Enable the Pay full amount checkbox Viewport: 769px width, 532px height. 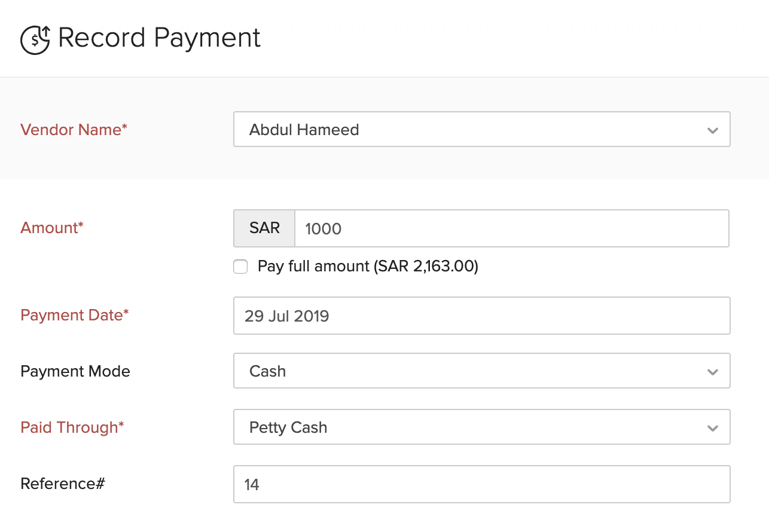coord(240,267)
